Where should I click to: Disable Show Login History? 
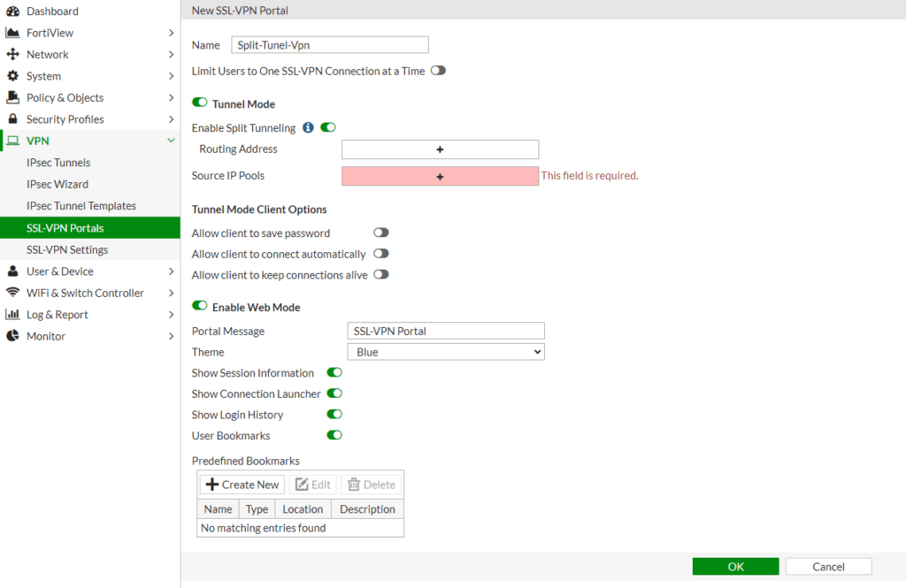334,414
